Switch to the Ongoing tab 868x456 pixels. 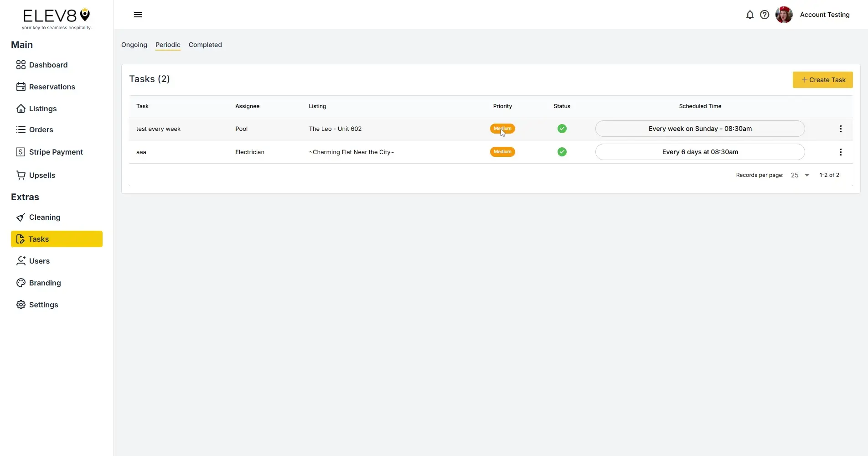click(134, 45)
